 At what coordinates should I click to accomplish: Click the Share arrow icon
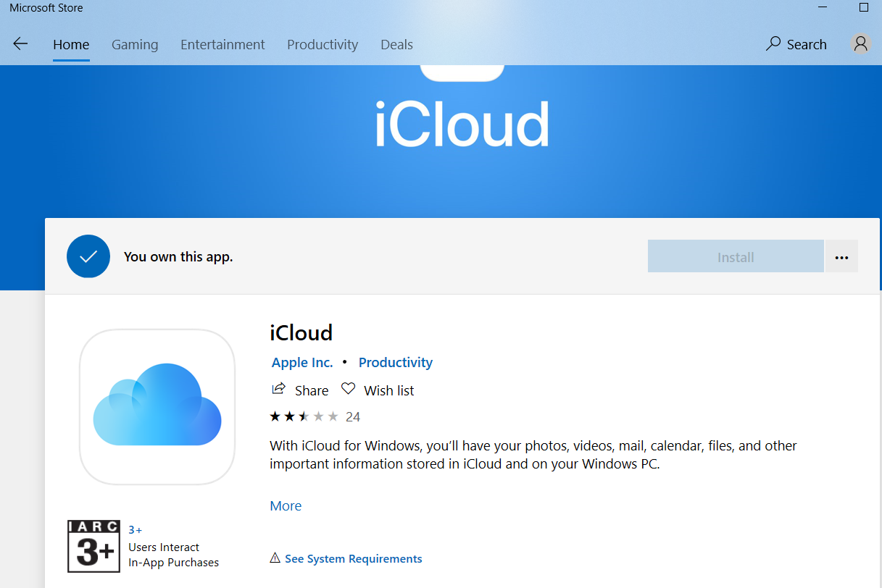pyautogui.click(x=278, y=390)
